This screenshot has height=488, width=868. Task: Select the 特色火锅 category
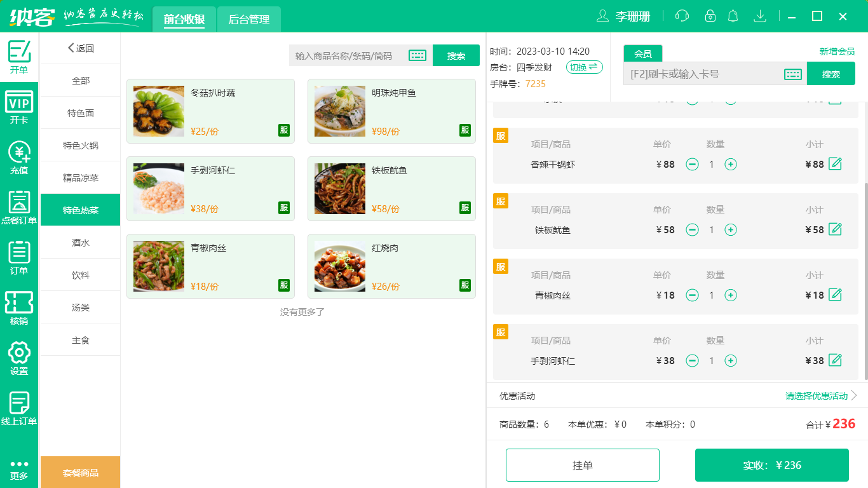point(81,146)
